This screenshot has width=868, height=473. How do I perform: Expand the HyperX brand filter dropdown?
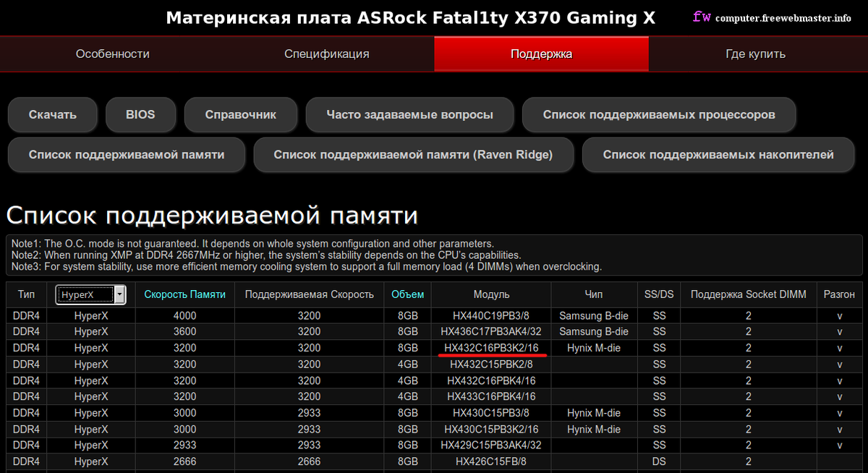(90, 294)
